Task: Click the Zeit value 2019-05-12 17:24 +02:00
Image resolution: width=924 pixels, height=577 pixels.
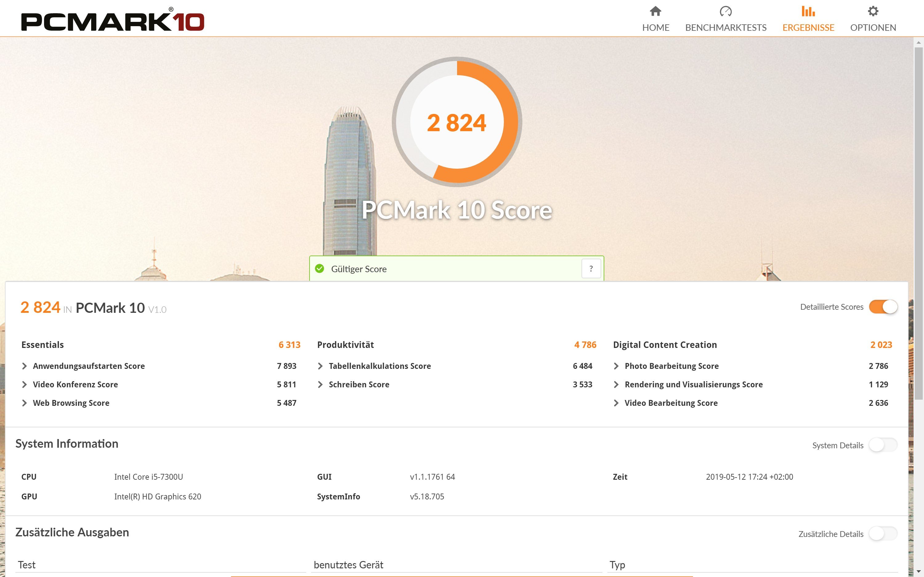Action: click(x=750, y=477)
